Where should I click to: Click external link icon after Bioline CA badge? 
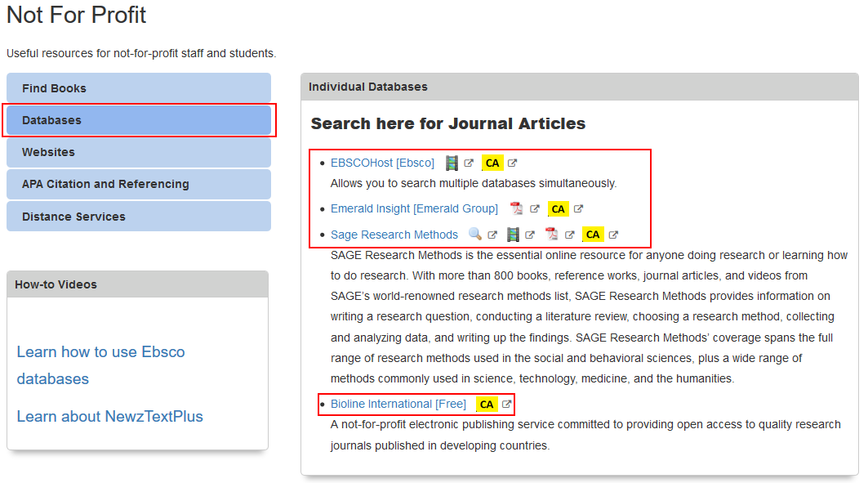click(x=506, y=405)
